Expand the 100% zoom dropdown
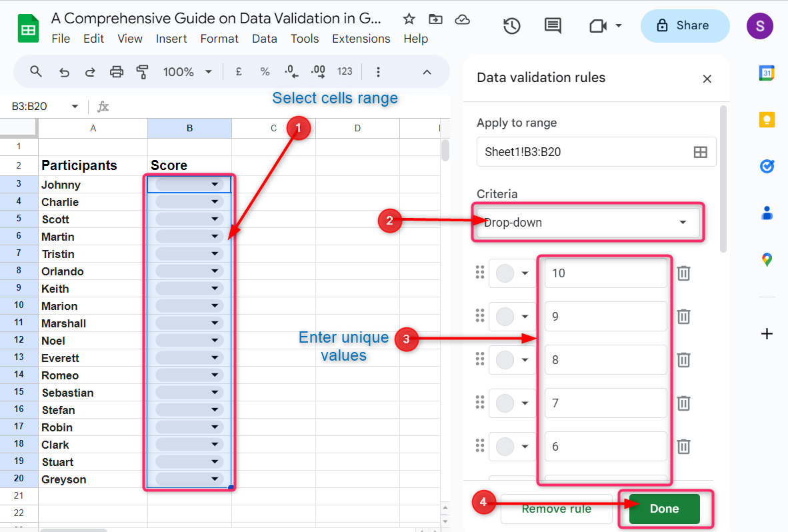 click(188, 72)
